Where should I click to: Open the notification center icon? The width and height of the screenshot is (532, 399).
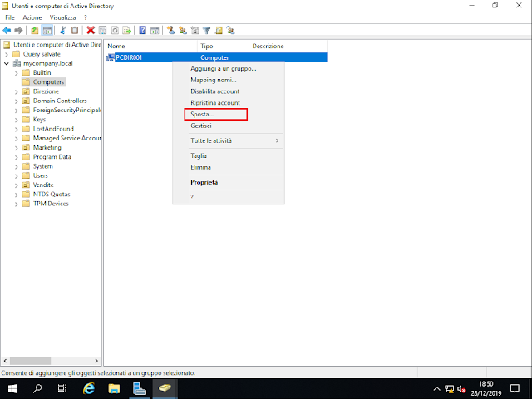click(x=515, y=388)
